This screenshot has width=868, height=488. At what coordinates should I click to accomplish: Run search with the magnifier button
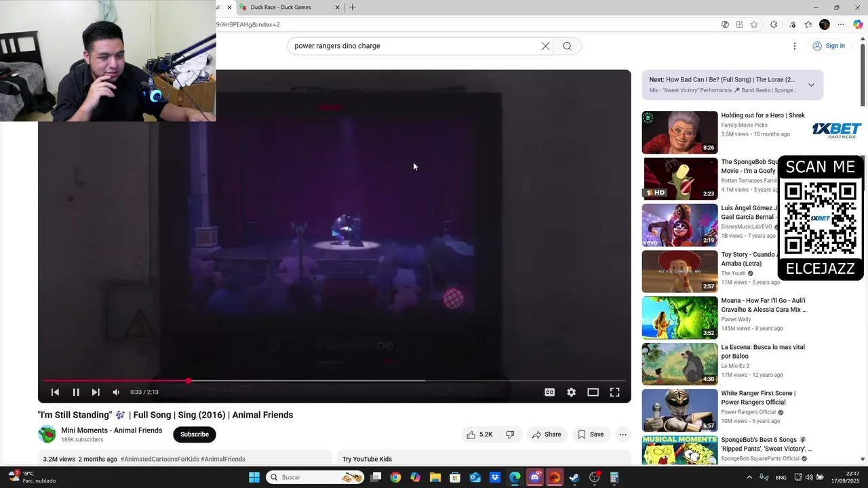click(x=567, y=46)
